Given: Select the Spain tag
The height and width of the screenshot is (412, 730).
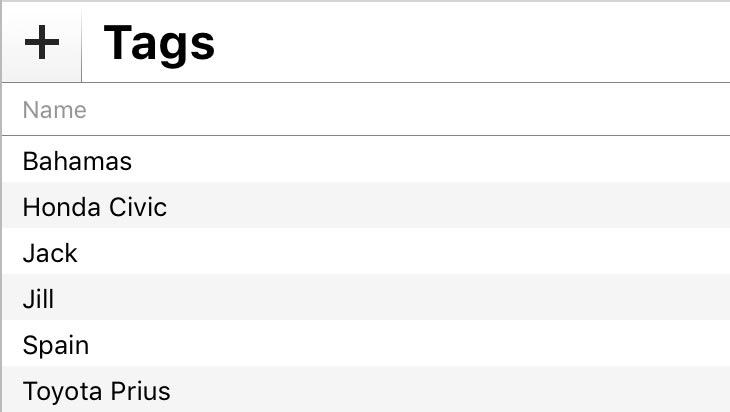Looking at the screenshot, I should 56,345.
